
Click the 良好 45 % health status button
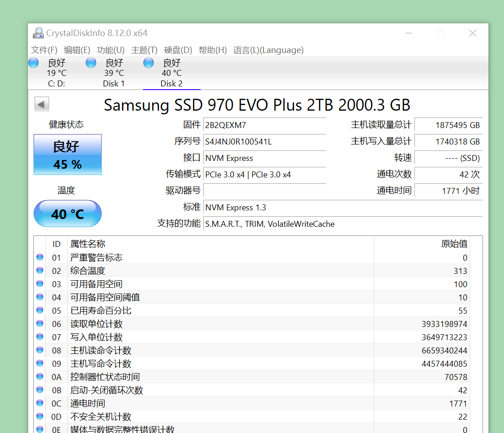(68, 155)
